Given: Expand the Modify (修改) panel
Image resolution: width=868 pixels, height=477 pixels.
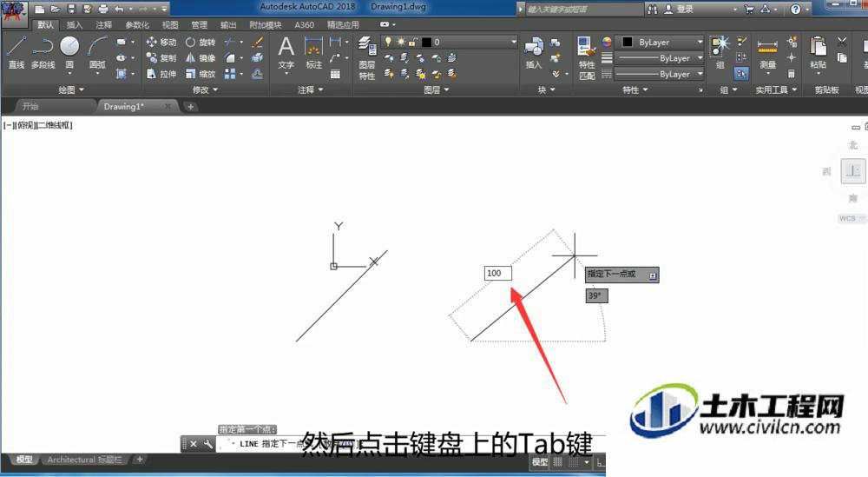Looking at the screenshot, I should point(205,89).
